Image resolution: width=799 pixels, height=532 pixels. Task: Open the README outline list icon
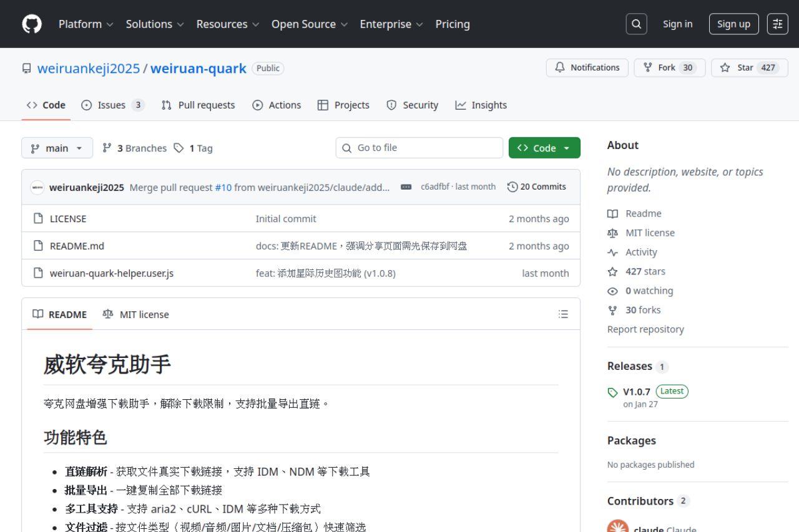coord(563,314)
